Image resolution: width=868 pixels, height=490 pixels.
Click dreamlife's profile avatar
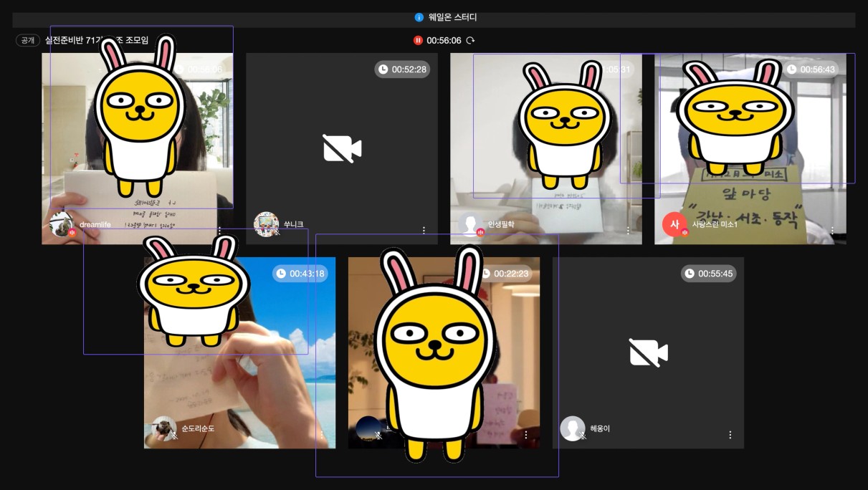[62, 224]
